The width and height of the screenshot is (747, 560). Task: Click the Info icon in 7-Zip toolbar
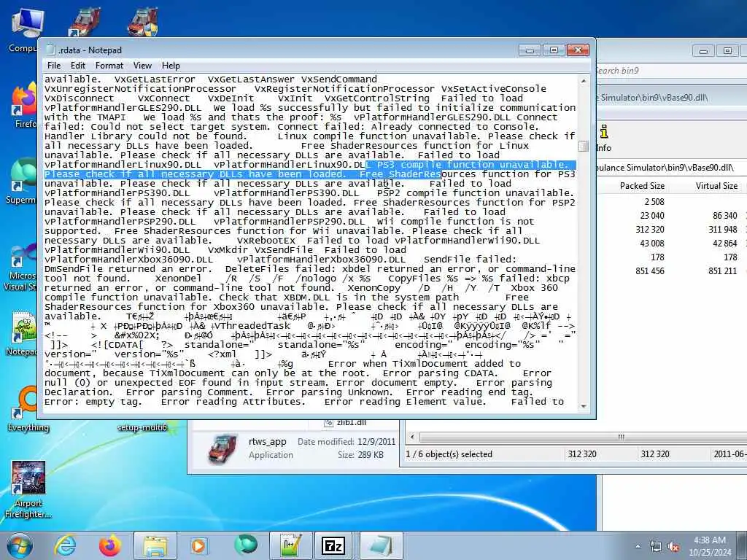coord(603,138)
